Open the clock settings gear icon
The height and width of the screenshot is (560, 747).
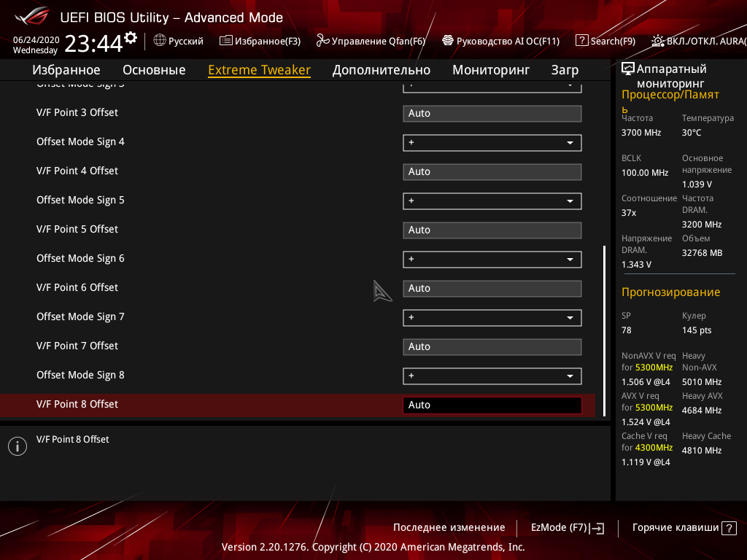pyautogui.click(x=131, y=38)
